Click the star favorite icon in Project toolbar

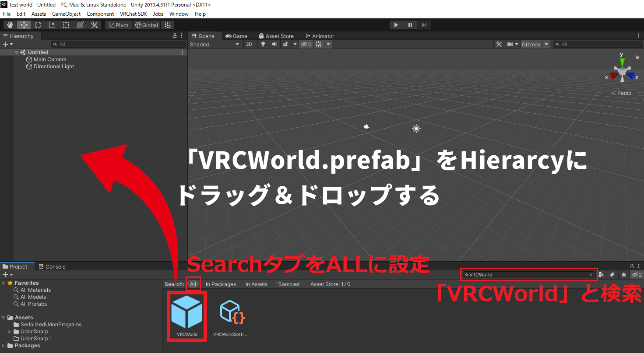pyautogui.click(x=623, y=275)
